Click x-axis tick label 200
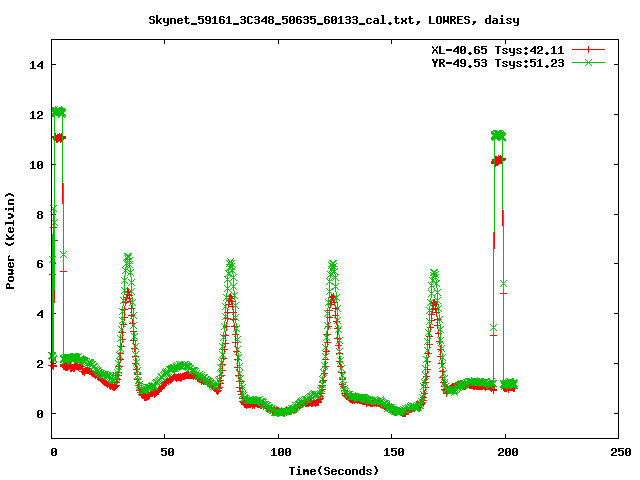Screen dimensions: 640x480 click(x=507, y=452)
